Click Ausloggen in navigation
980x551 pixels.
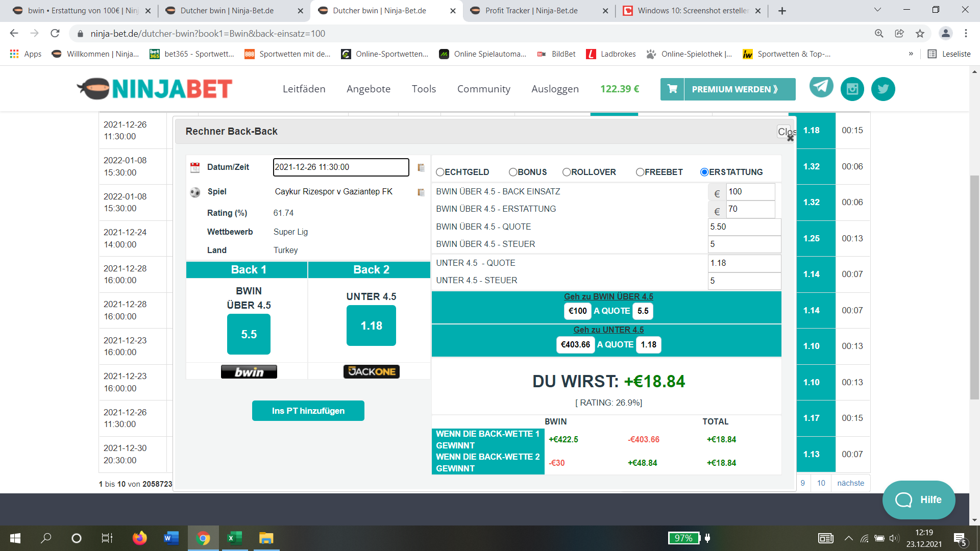(x=555, y=89)
